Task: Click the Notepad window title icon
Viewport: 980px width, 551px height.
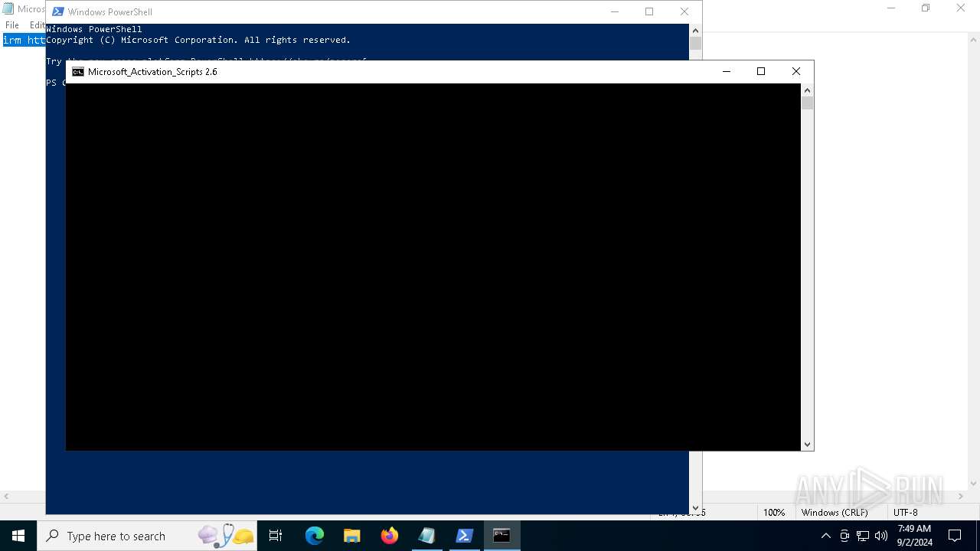Action: (x=8, y=8)
